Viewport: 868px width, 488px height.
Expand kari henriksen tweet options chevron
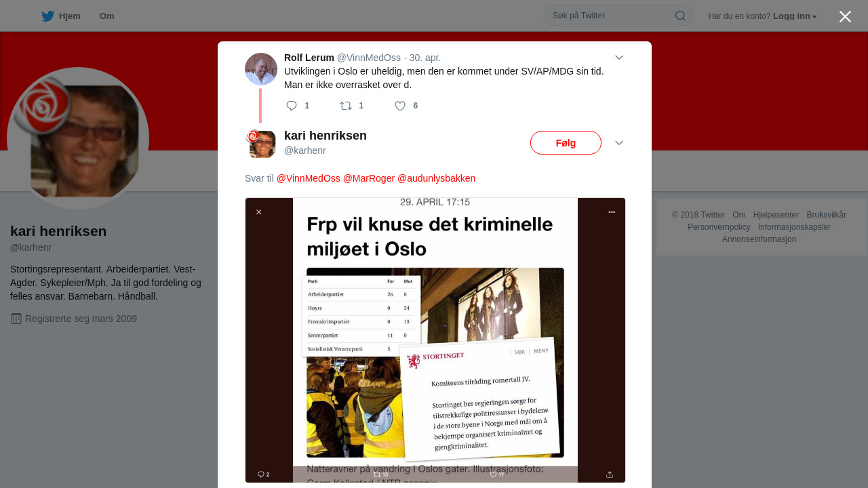(619, 143)
